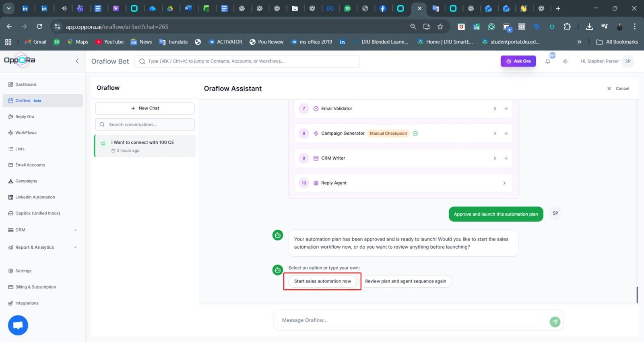
Task: Bookmark this page with the star icon
Action: point(440,27)
